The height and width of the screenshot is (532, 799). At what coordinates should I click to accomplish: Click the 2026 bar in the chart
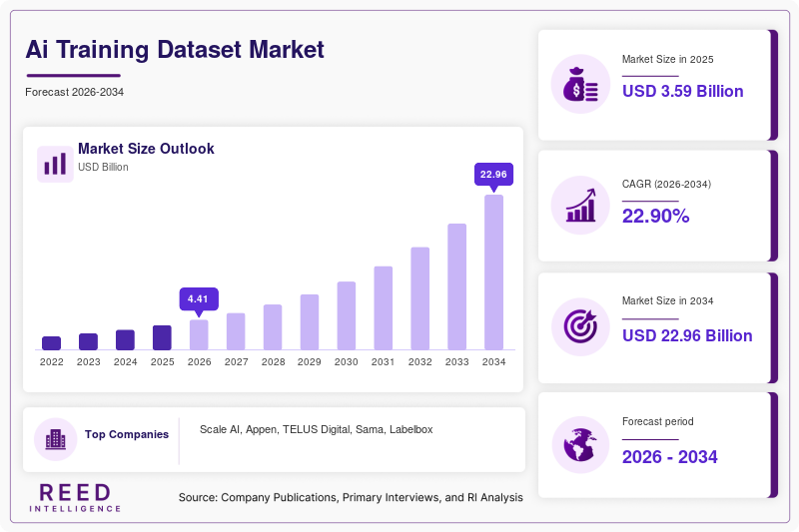tap(199, 334)
